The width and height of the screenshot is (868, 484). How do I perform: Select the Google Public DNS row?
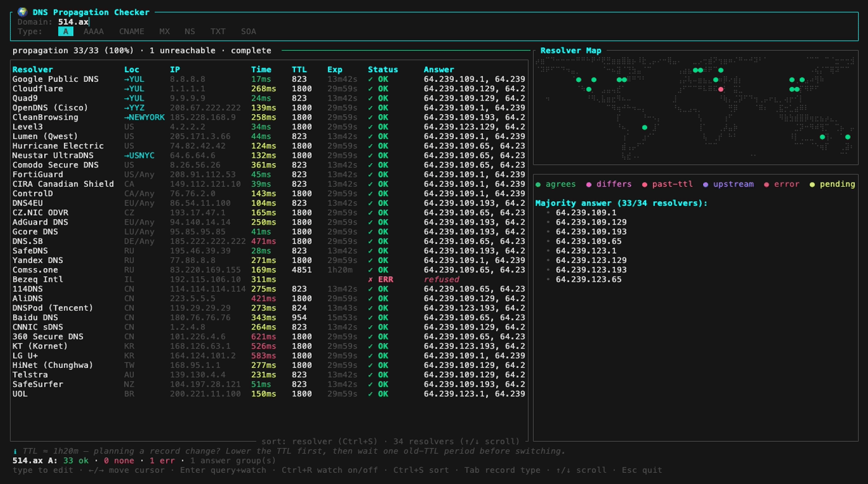click(x=269, y=79)
